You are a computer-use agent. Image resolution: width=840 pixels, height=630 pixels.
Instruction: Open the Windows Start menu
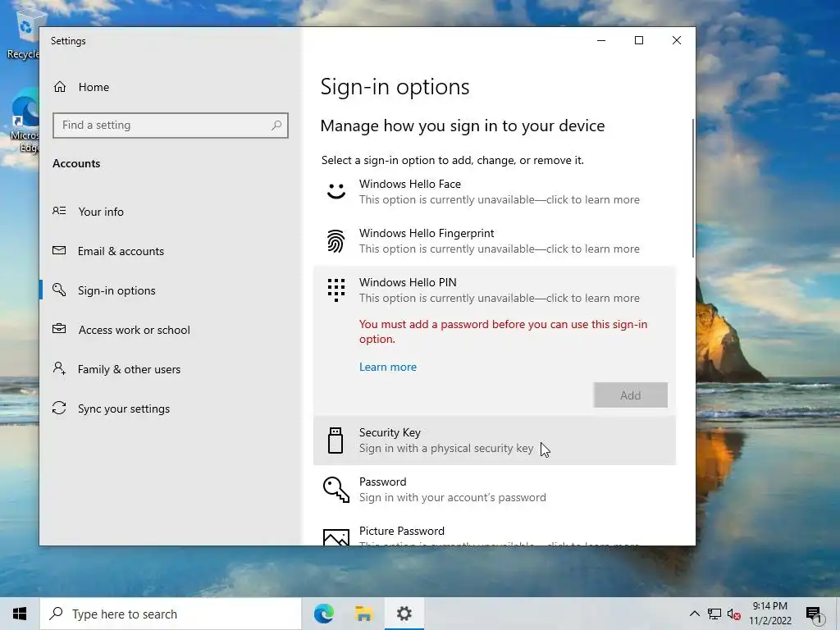[20, 614]
